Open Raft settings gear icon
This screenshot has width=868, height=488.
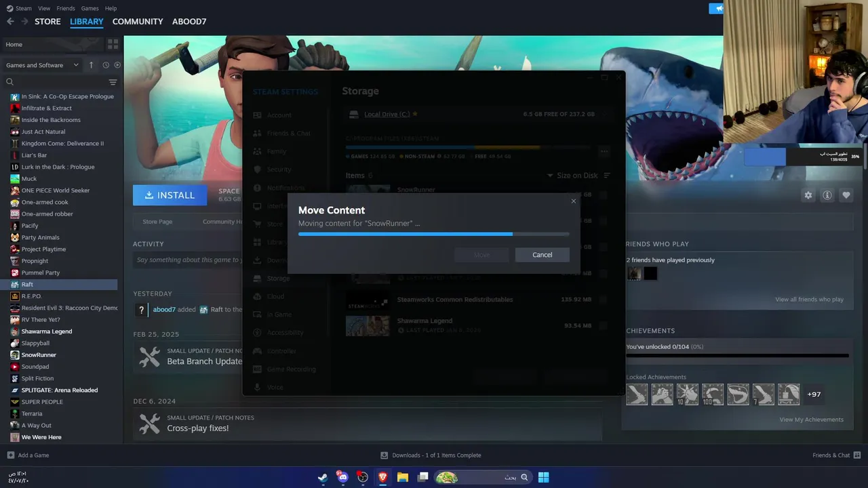pyautogui.click(x=808, y=195)
